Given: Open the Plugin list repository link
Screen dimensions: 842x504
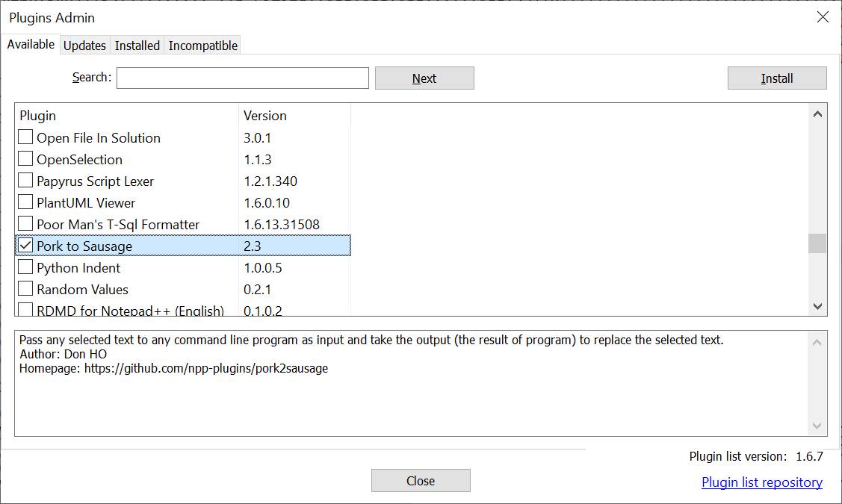Looking at the screenshot, I should (762, 482).
